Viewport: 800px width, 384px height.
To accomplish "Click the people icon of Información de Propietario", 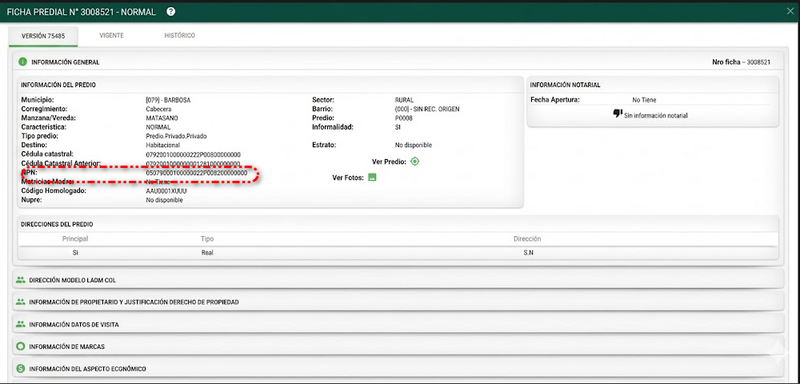I will coord(20,302).
